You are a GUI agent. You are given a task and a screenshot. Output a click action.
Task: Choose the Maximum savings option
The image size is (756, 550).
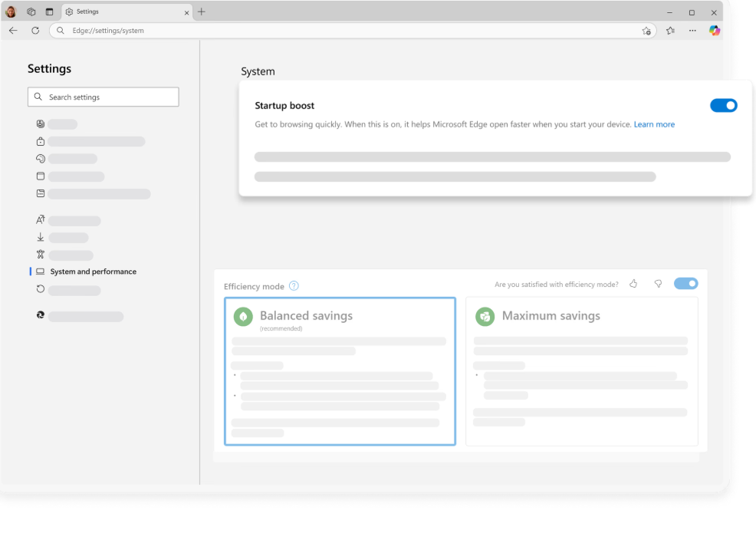click(581, 371)
